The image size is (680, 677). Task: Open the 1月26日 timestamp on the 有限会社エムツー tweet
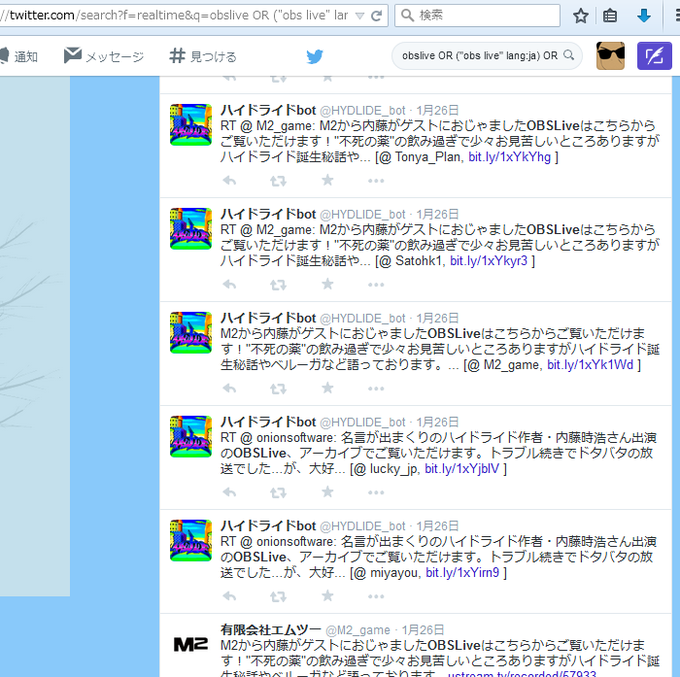tap(422, 630)
